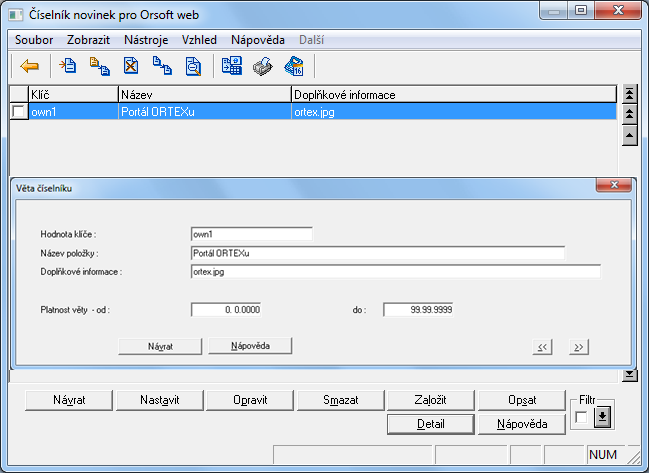The height and width of the screenshot is (473, 649).
Task: Click the header checkbox beside Klíč column
Action: coord(18,94)
